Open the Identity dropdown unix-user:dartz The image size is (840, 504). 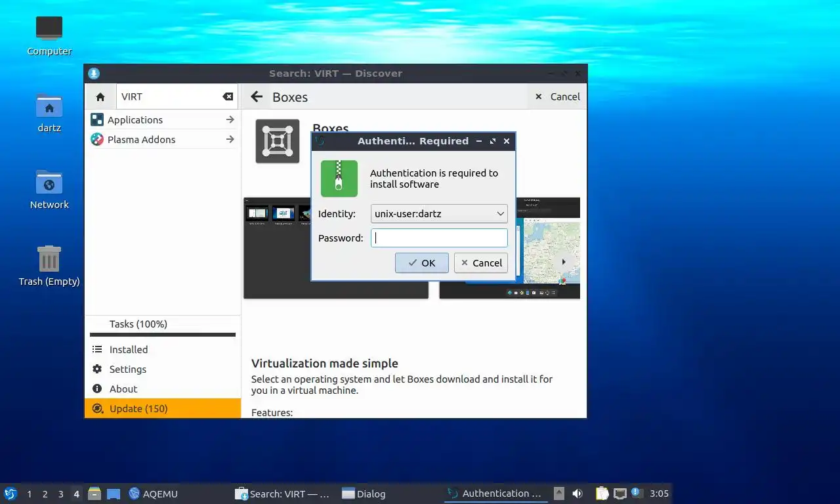(439, 214)
